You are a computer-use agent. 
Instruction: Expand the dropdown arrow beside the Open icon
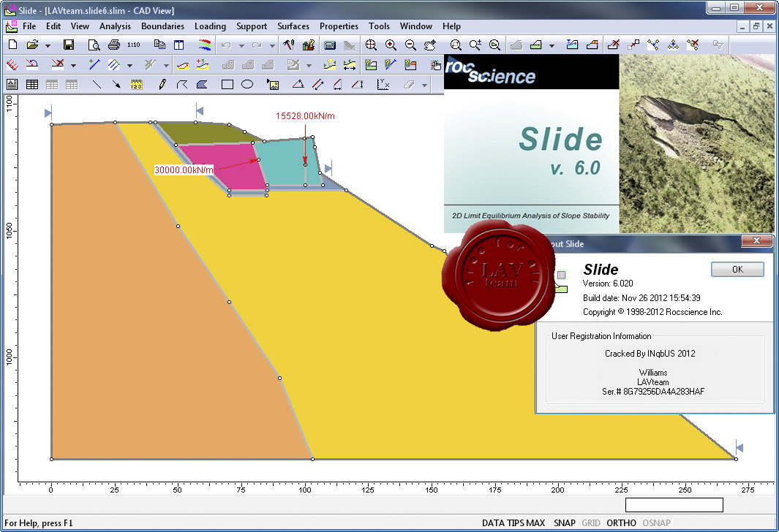(48, 45)
